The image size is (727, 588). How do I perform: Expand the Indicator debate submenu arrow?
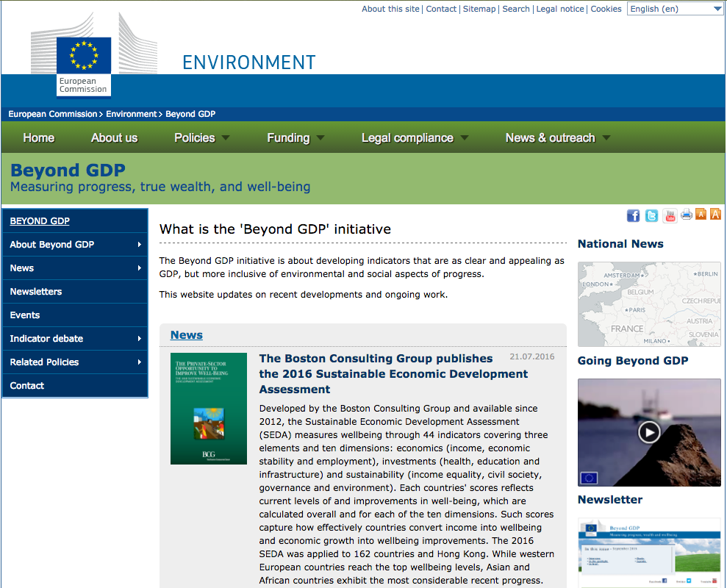(x=139, y=339)
